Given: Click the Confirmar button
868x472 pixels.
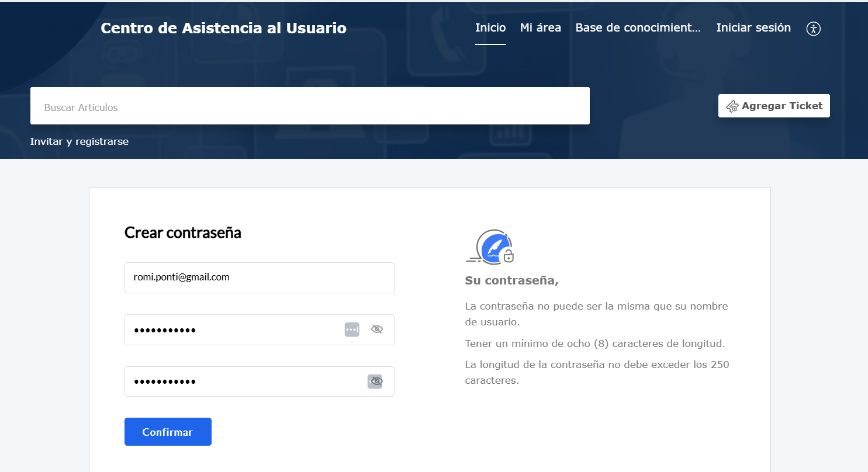Looking at the screenshot, I should coord(168,432).
